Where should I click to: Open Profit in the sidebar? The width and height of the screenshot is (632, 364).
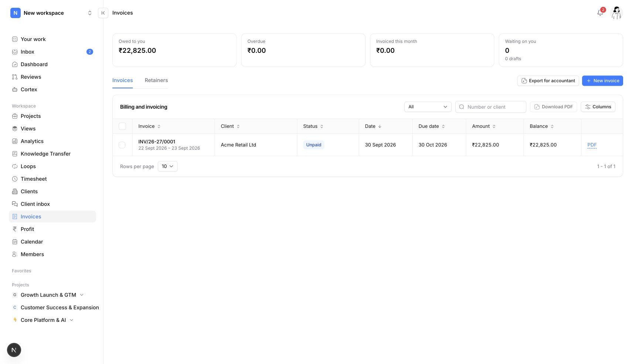(x=52, y=229)
